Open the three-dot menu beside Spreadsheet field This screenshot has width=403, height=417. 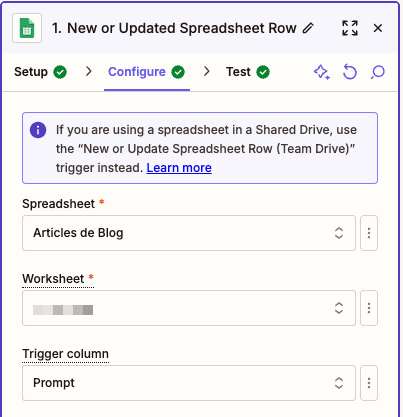pyautogui.click(x=369, y=233)
